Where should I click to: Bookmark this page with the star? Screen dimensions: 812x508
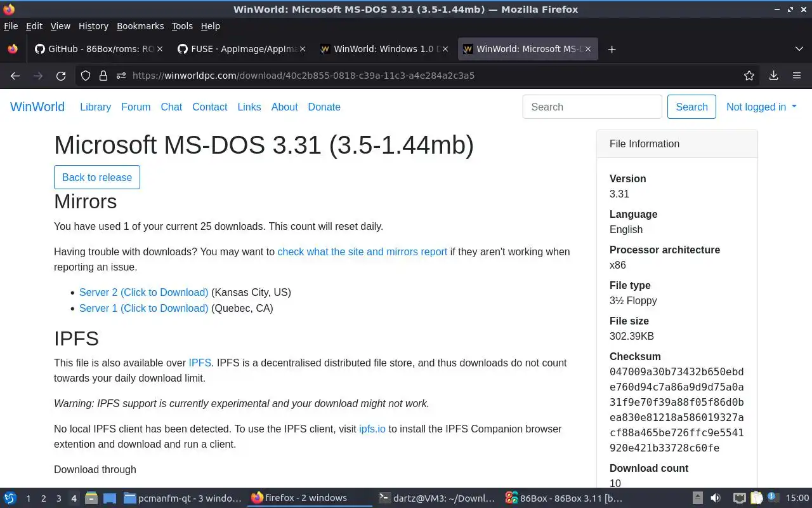pos(749,76)
